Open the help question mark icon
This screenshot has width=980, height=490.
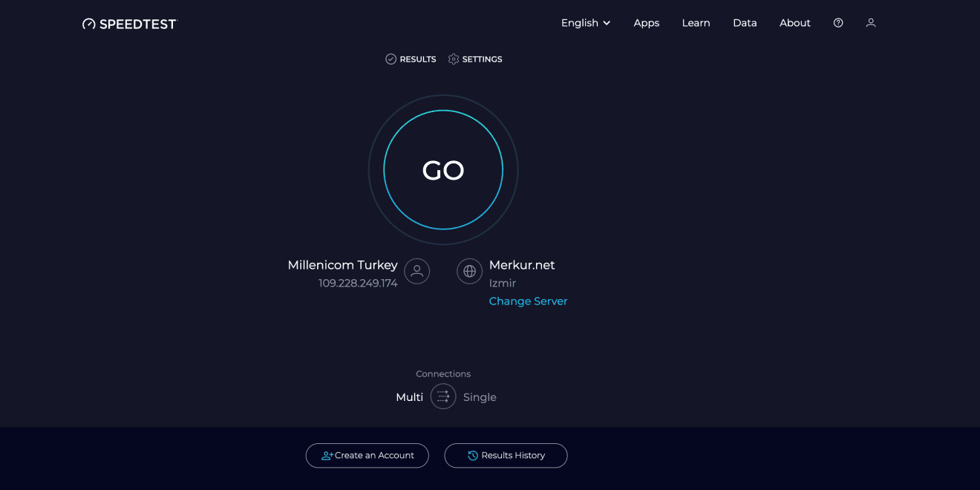[x=838, y=23]
